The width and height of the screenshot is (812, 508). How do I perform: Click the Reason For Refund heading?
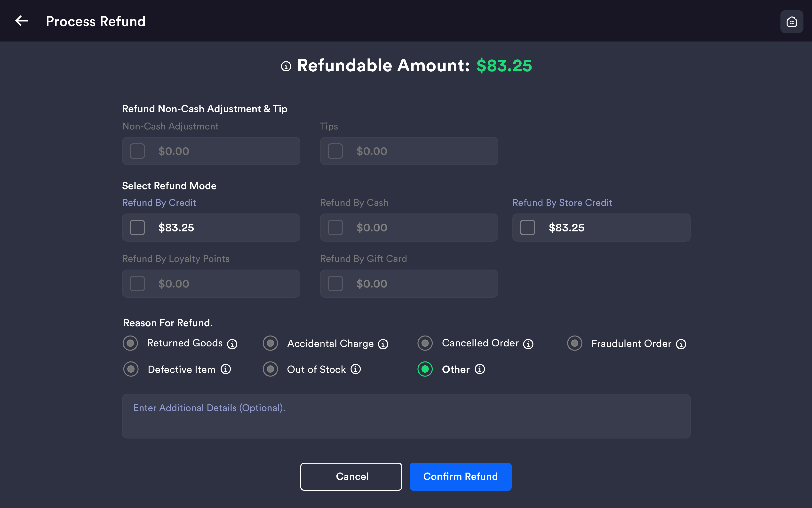click(x=168, y=323)
